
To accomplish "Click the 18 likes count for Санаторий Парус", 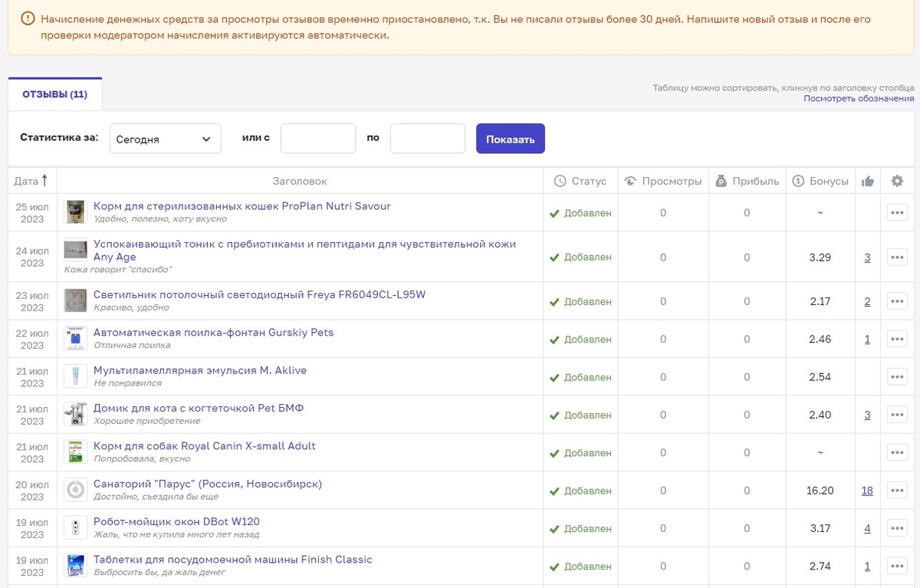I will pos(867,491).
